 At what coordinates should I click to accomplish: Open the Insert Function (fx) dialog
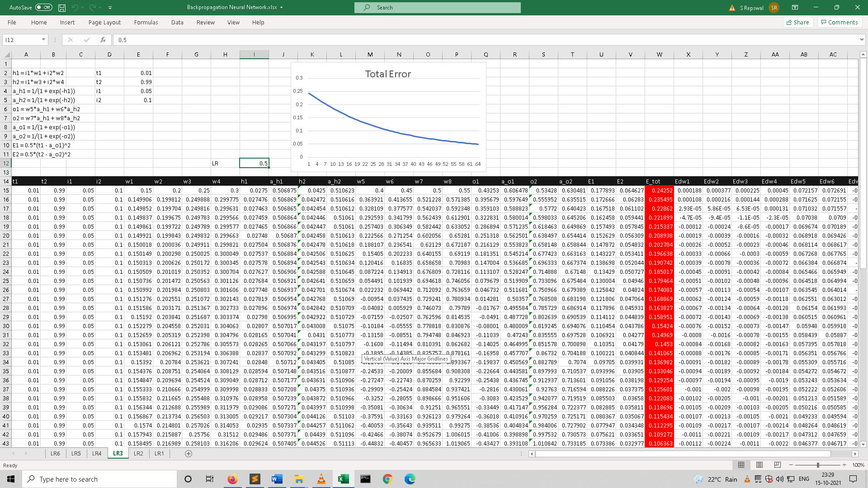click(x=103, y=40)
